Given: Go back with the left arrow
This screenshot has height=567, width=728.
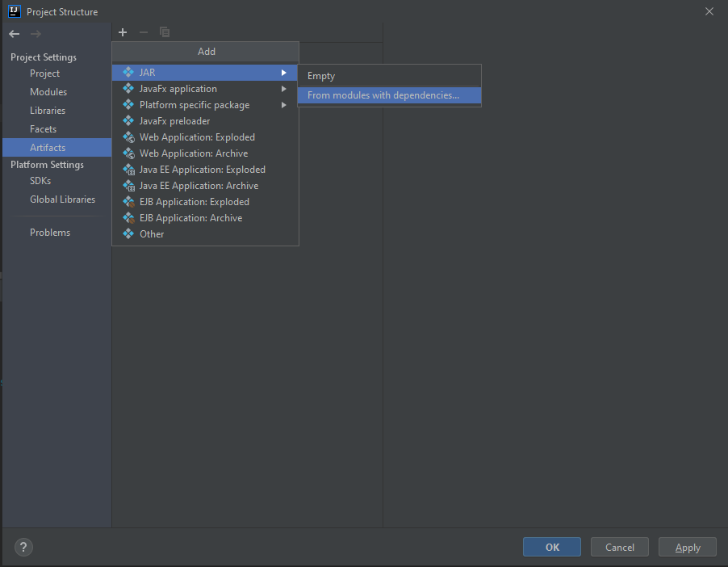Looking at the screenshot, I should 15,34.
